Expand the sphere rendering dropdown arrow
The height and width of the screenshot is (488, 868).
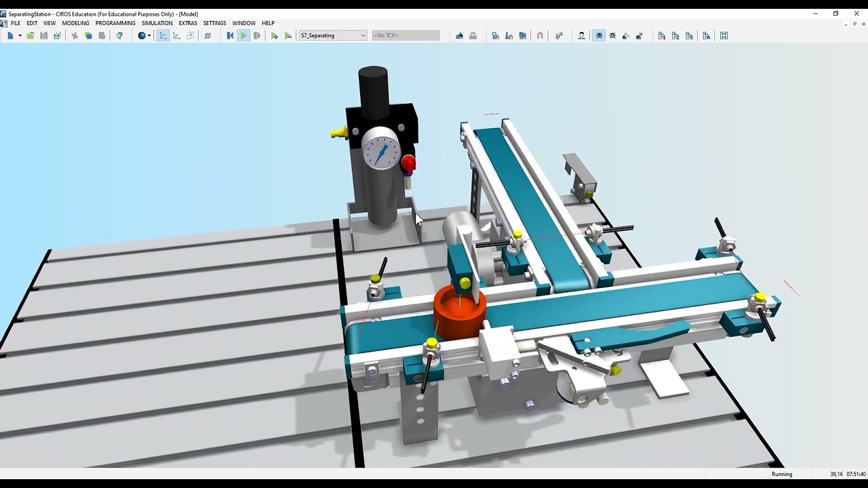[149, 35]
